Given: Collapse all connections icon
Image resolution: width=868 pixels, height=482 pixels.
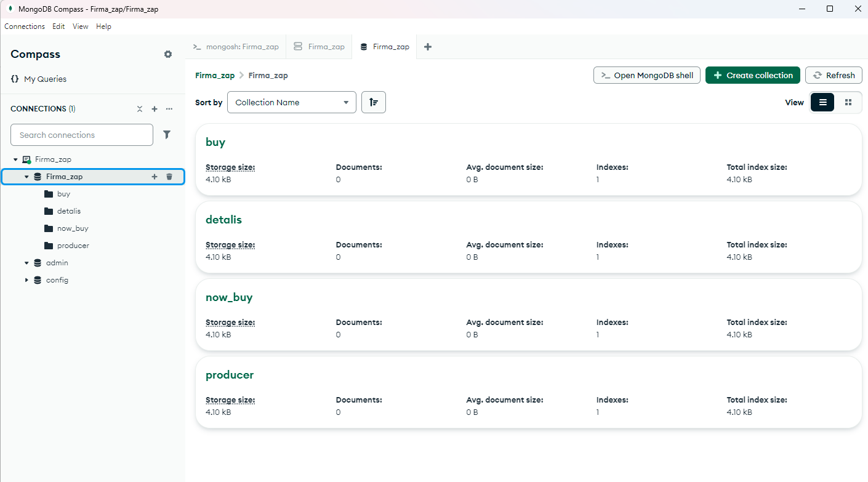Looking at the screenshot, I should coord(140,109).
